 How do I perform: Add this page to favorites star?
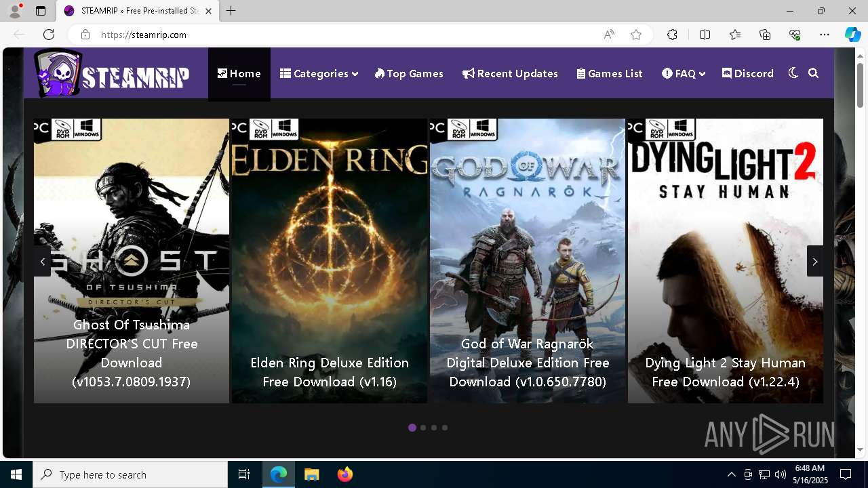(636, 35)
